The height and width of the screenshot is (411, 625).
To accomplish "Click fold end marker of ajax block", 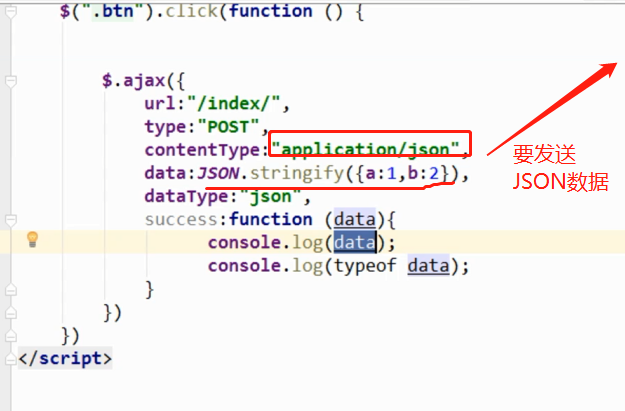I will coord(11,313).
